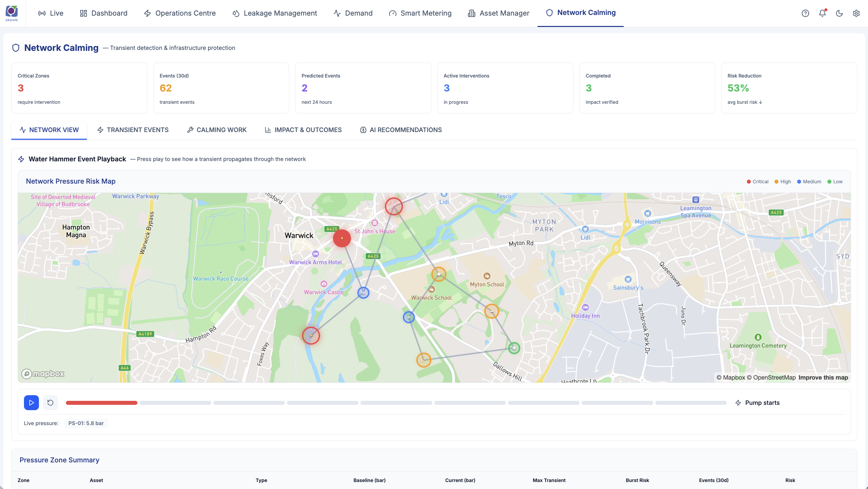Click the Pressure Zone Summary heading
The image size is (868, 489).
59,460
